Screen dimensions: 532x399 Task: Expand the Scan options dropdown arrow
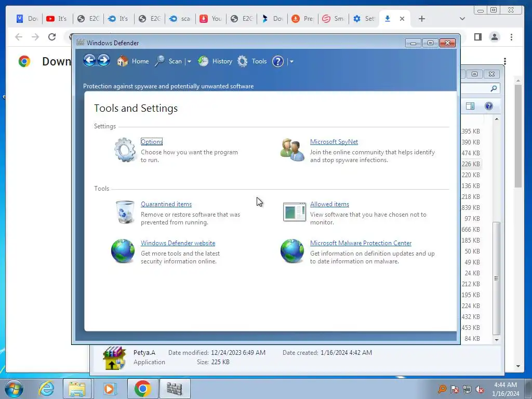[189, 62]
